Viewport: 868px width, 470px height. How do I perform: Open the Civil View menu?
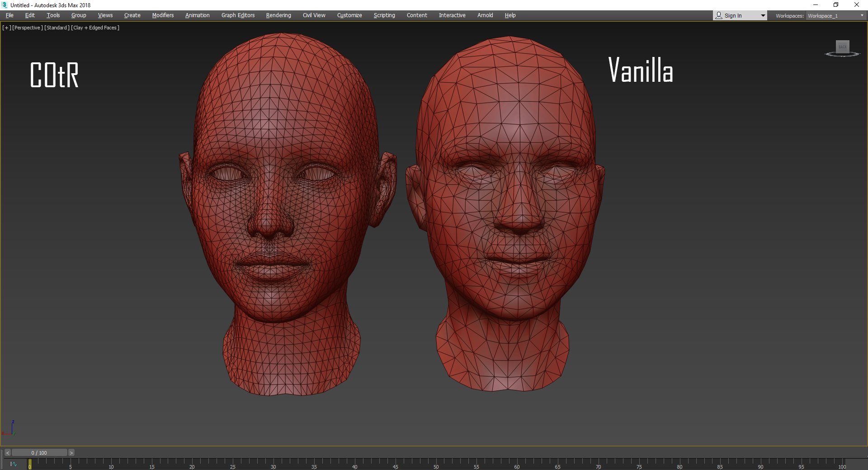pos(314,15)
